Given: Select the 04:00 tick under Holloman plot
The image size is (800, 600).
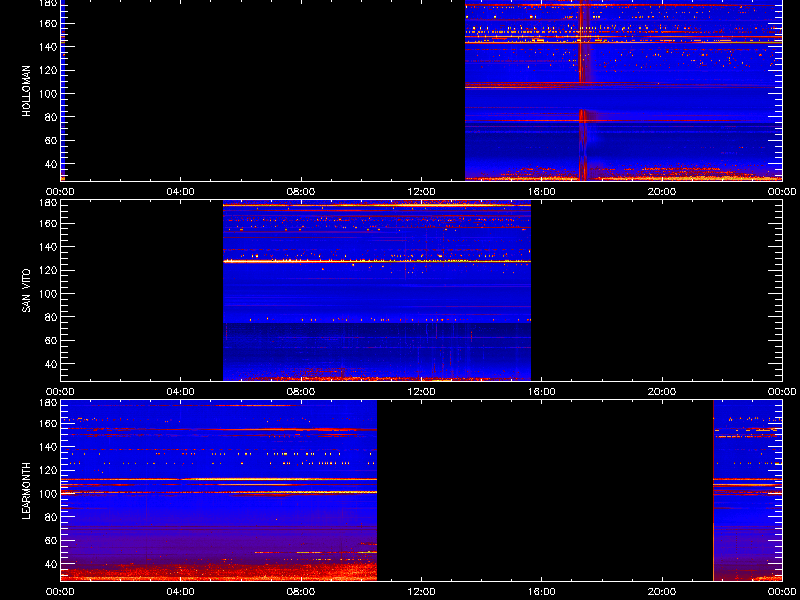Looking at the screenshot, I should coord(181,192).
